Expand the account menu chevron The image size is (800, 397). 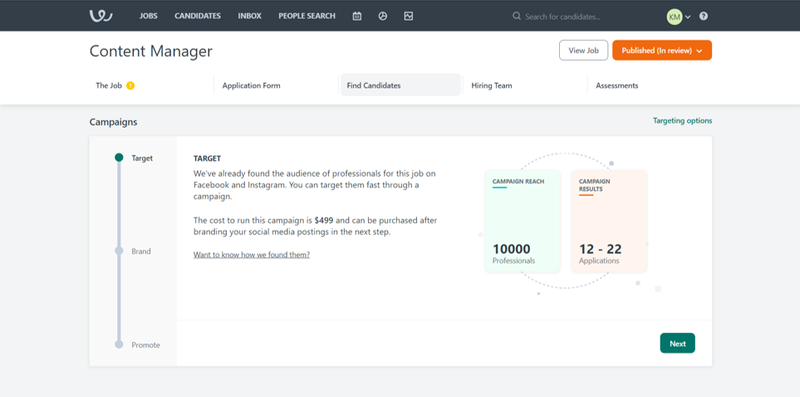[688, 17]
